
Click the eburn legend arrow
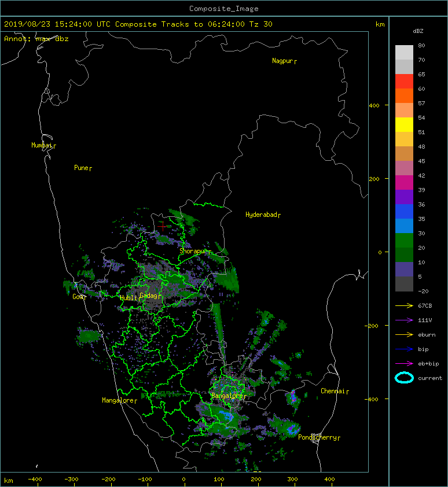[404, 335]
